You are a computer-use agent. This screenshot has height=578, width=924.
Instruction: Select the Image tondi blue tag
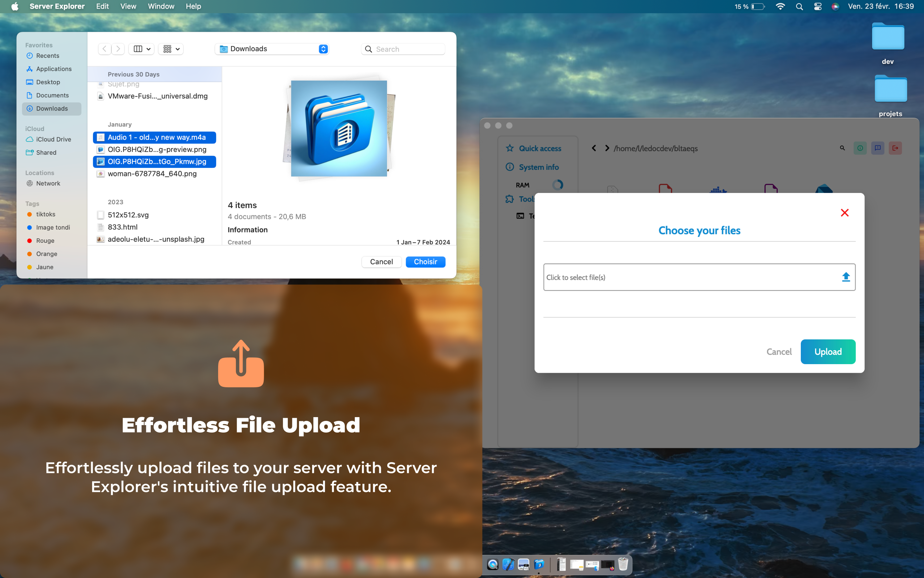point(52,227)
